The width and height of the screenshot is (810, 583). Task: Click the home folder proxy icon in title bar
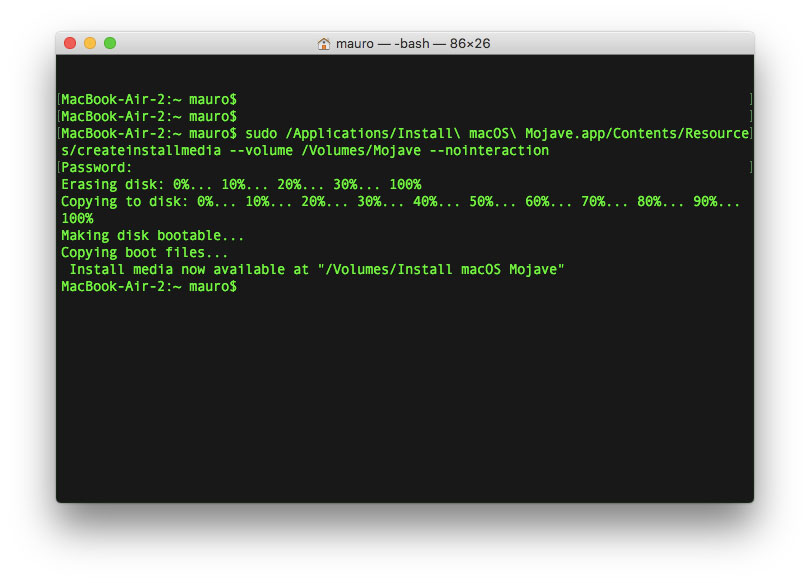pyautogui.click(x=324, y=44)
